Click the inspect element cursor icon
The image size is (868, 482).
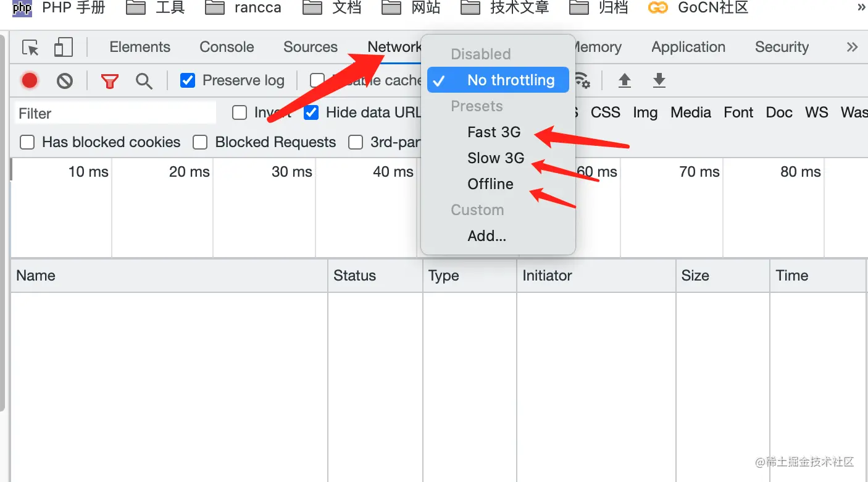point(30,48)
